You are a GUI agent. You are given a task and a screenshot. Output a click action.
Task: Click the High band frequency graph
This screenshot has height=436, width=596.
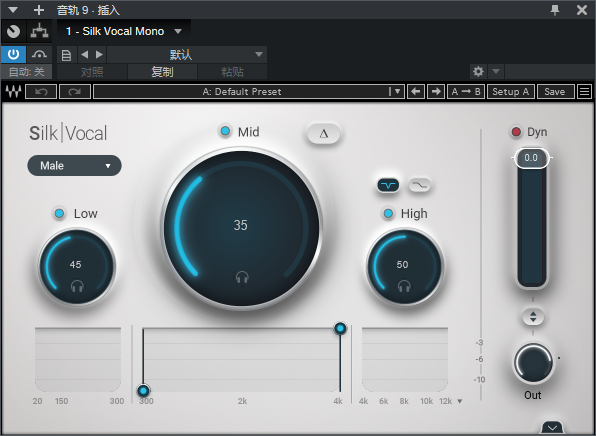point(405,359)
